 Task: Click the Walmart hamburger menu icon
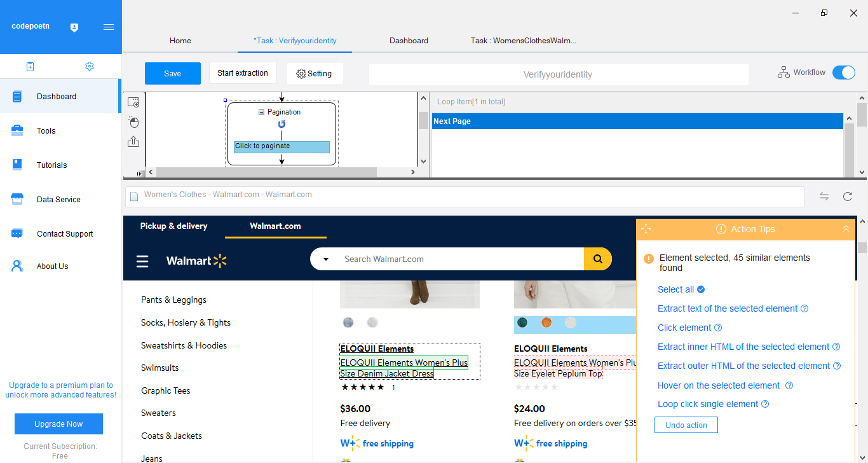(142, 261)
